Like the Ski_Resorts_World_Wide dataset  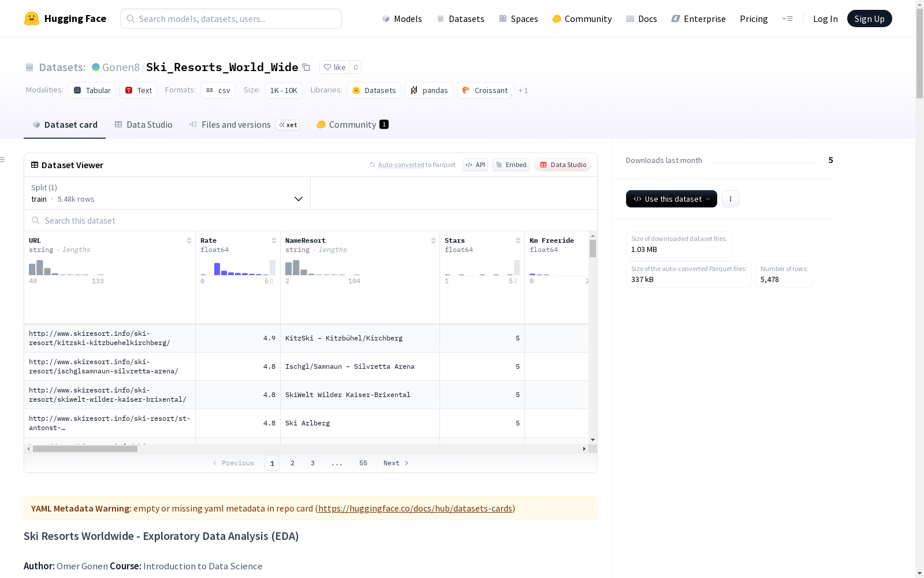[334, 67]
